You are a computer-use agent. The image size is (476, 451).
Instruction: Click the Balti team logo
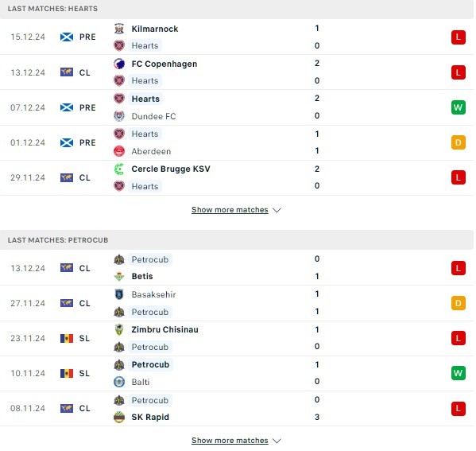[119, 382]
